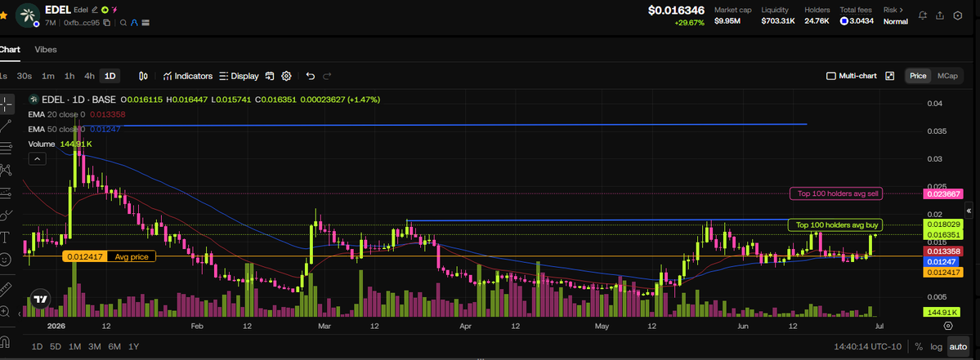The height and width of the screenshot is (360, 980).
Task: Click the green round icon next to Edel
Action: [105, 10]
